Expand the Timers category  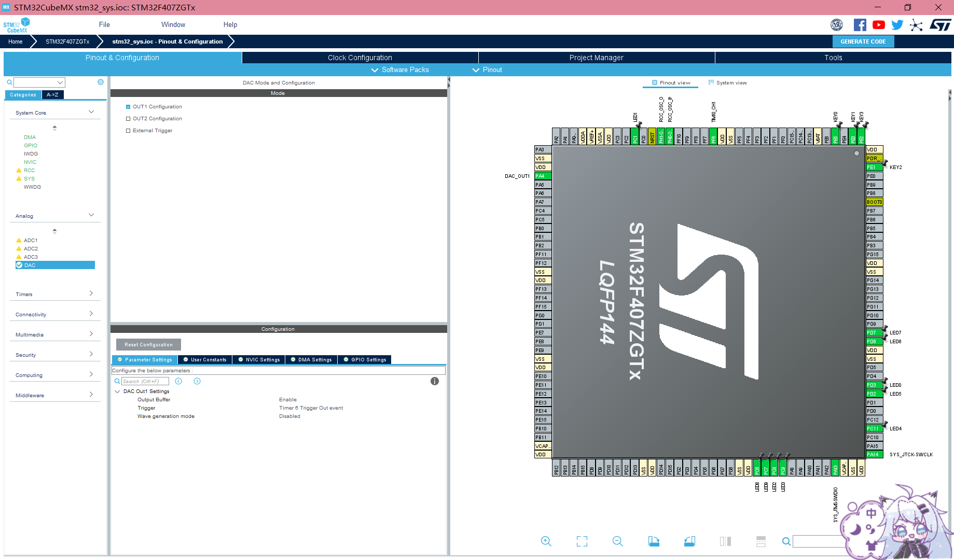91,293
